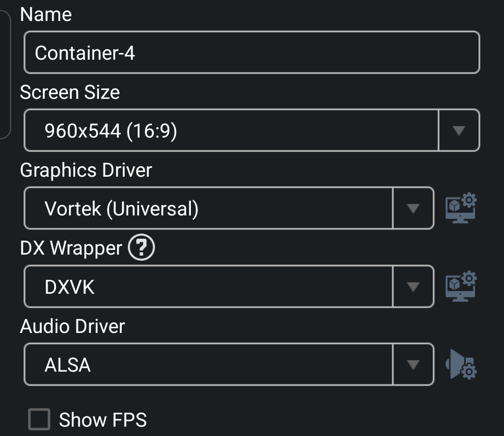504x436 pixels.
Task: Click the Graphics Driver label
Action: [86, 170]
